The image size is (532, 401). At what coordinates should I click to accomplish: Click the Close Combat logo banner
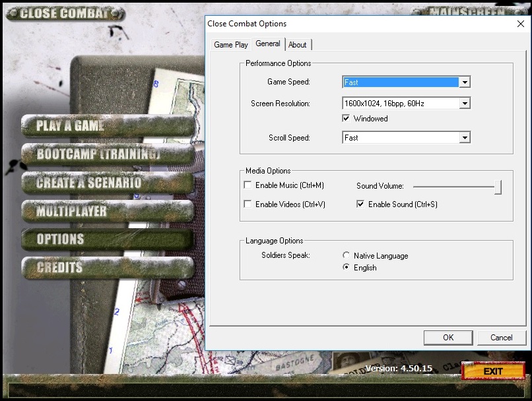tap(65, 14)
